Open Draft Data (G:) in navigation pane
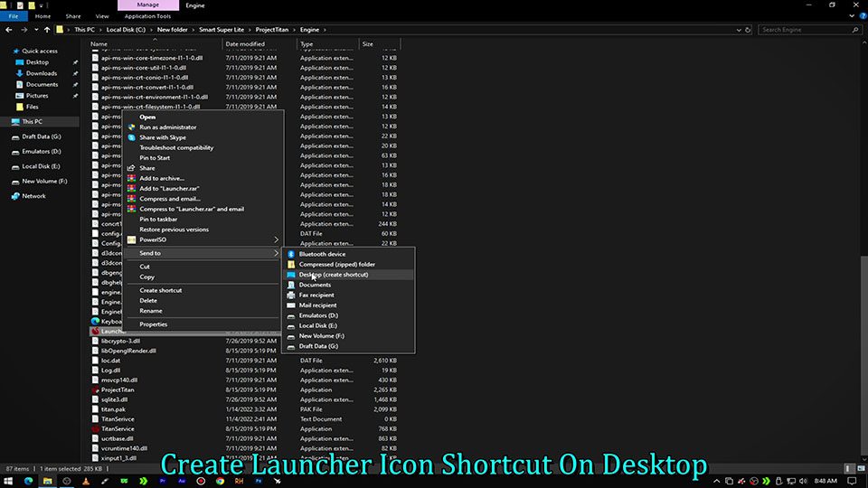Image resolution: width=868 pixels, height=488 pixels. [x=42, y=136]
